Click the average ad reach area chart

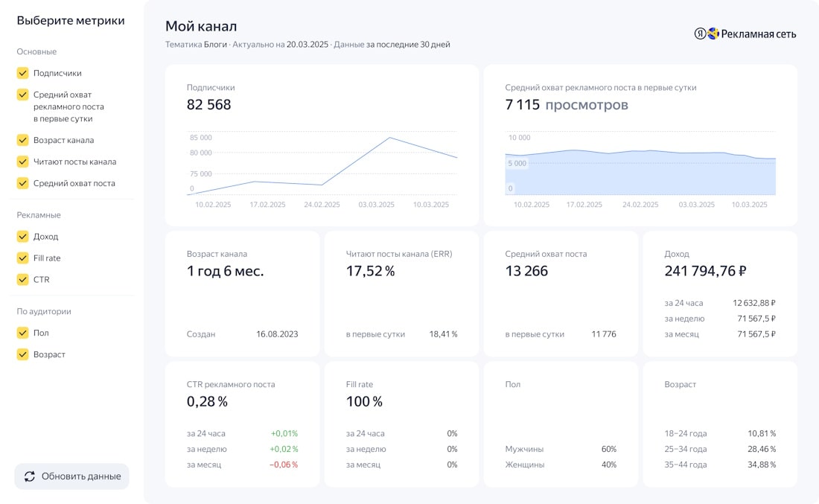tap(640, 173)
